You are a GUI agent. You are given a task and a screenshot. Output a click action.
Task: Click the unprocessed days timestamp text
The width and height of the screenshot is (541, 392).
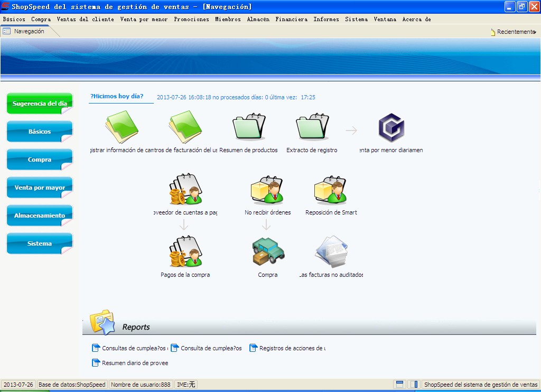236,97
